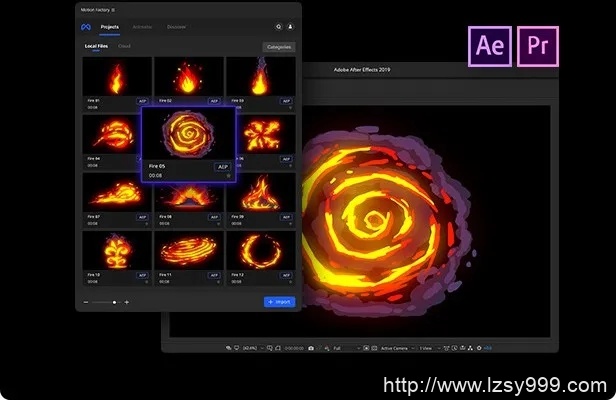Click the Adobe After Effects Ae badge

[487, 47]
